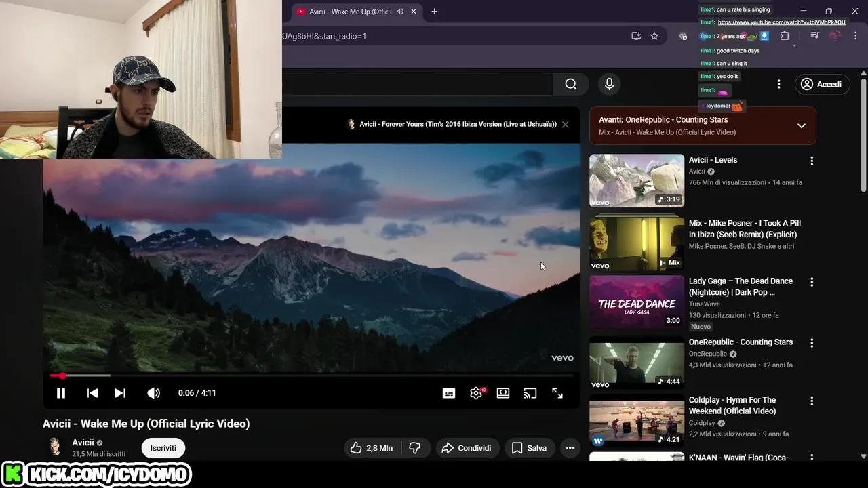The width and height of the screenshot is (868, 488).
Task: Open the browser profile avatar
Action: pyautogui.click(x=835, y=36)
